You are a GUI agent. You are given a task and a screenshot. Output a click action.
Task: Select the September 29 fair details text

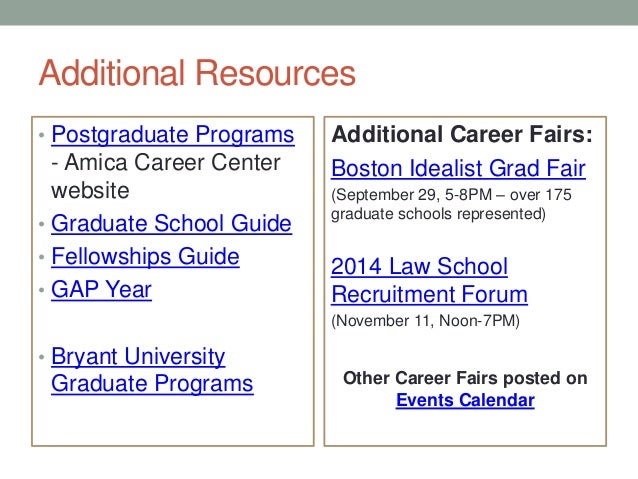(451, 204)
